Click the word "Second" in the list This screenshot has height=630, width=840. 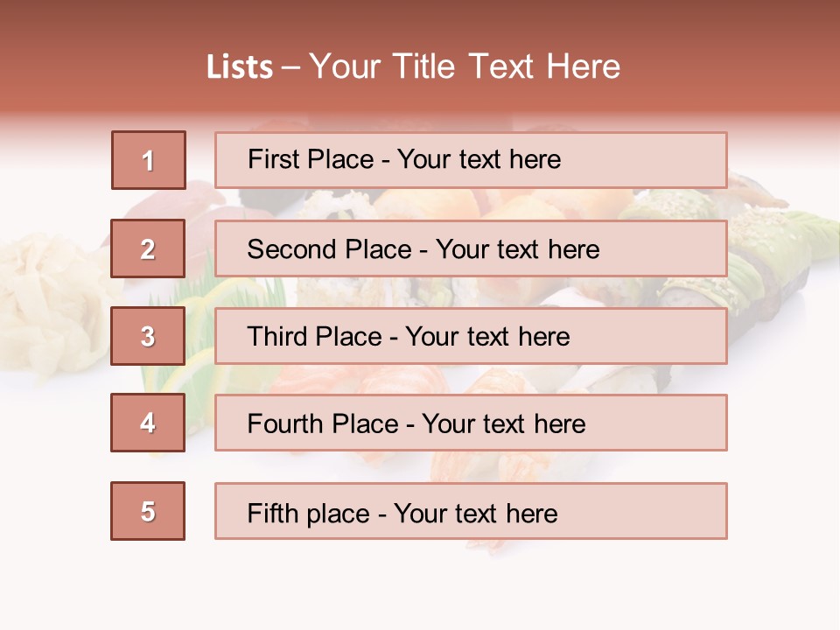pyautogui.click(x=291, y=249)
